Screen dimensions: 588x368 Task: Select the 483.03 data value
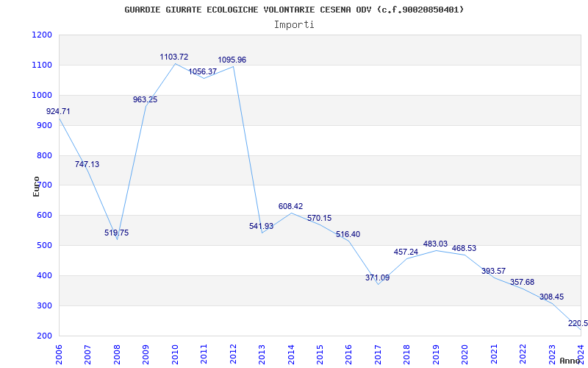click(435, 244)
